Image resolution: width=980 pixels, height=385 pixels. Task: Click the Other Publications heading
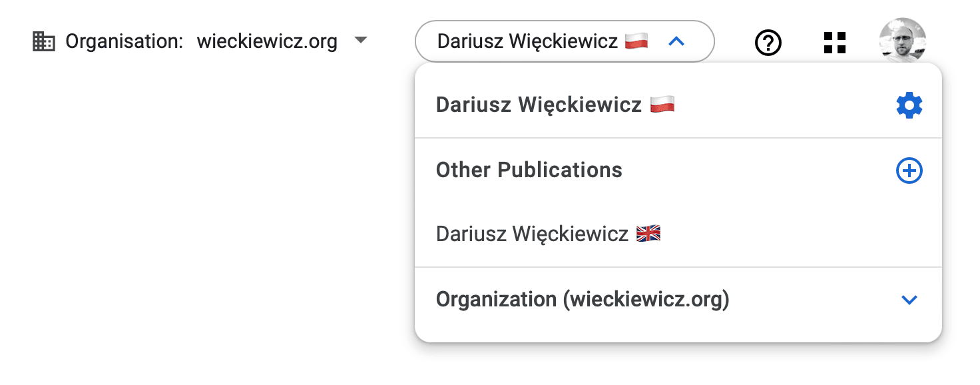(x=529, y=170)
